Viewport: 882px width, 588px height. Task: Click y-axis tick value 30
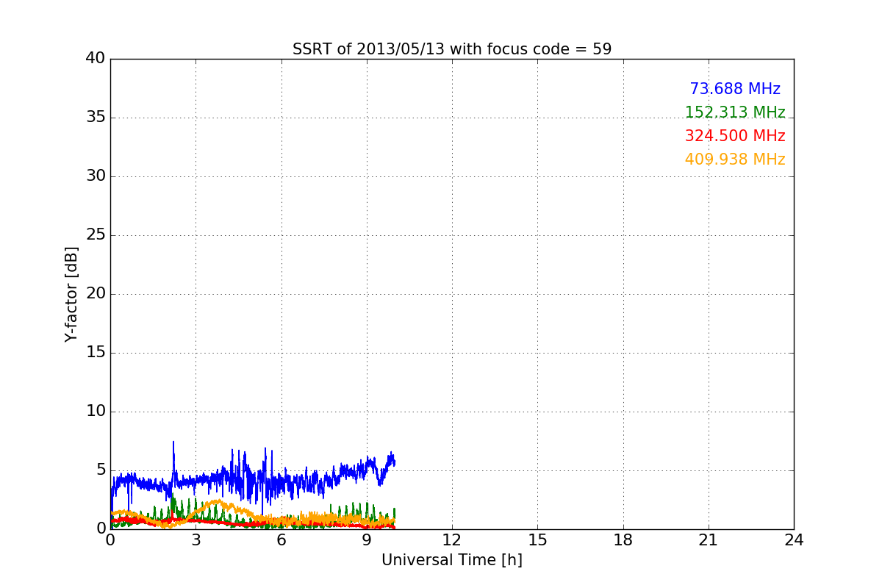[96, 176]
